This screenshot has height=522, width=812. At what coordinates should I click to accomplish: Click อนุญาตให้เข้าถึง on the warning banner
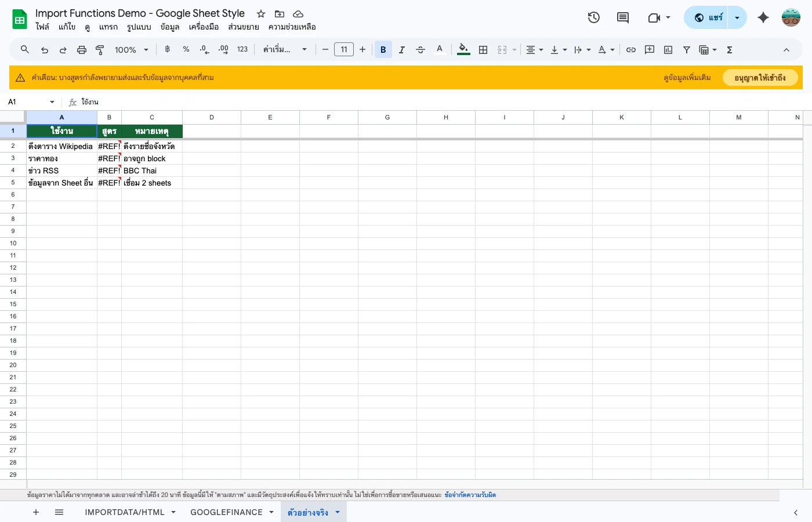tap(760, 77)
